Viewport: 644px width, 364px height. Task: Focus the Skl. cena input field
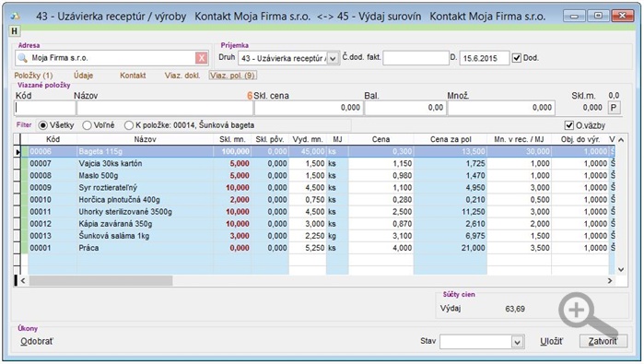click(309, 108)
